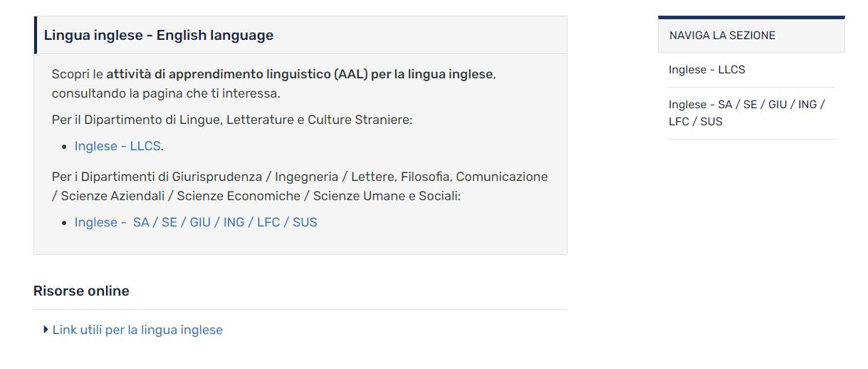Open the Inglese - SA / SE / GIU main link

[x=196, y=222]
